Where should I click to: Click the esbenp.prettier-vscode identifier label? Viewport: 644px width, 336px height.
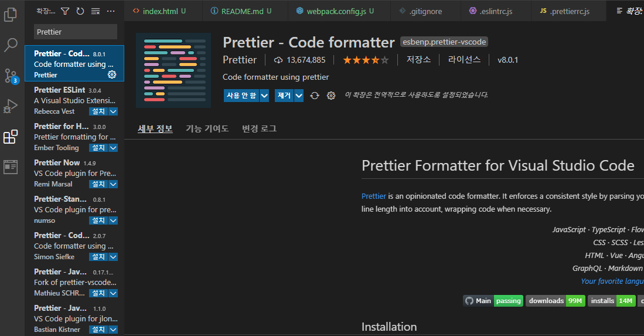(x=444, y=42)
